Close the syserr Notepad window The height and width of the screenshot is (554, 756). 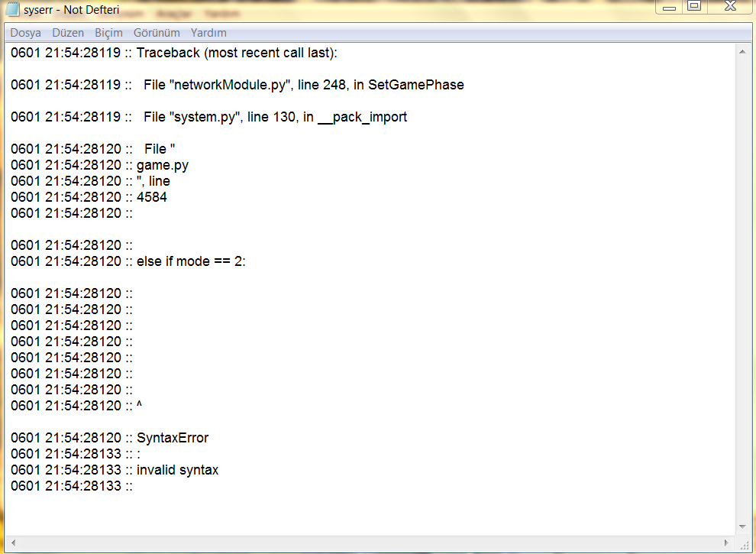[731, 6]
